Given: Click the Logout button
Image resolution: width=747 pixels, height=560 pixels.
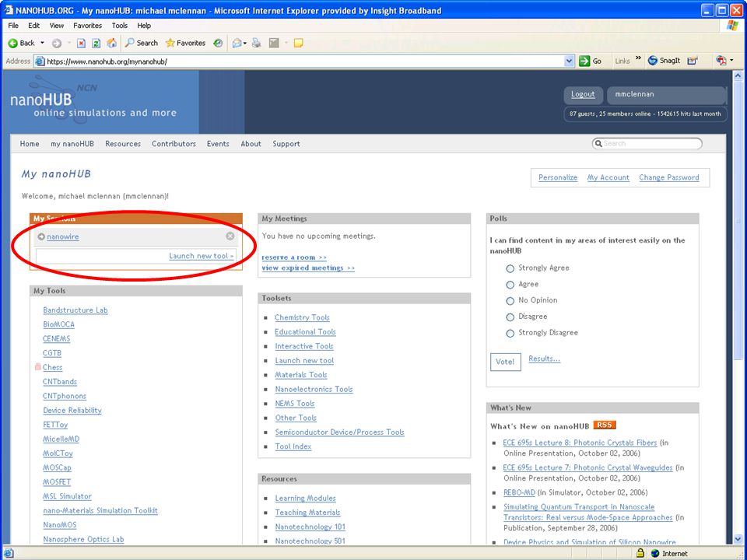Looking at the screenshot, I should coord(583,94).
